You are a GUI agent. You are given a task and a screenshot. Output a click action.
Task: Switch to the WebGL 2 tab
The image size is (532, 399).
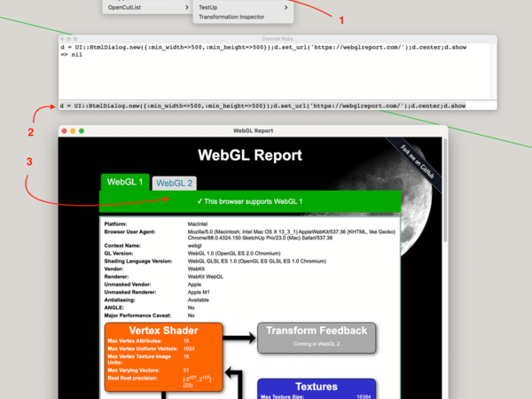click(x=175, y=183)
